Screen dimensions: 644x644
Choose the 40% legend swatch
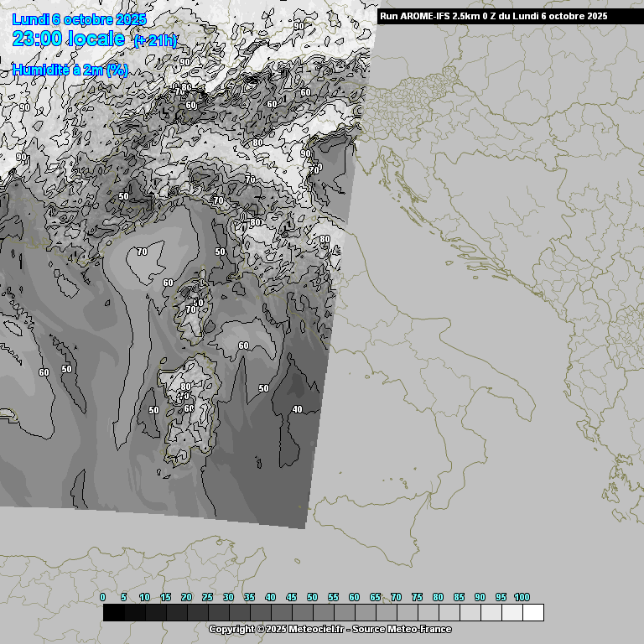pos(281,613)
